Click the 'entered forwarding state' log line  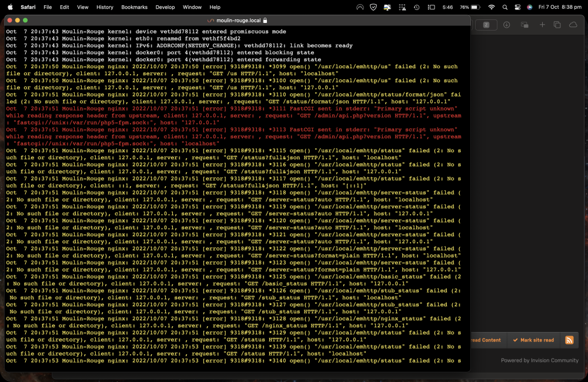tap(163, 59)
